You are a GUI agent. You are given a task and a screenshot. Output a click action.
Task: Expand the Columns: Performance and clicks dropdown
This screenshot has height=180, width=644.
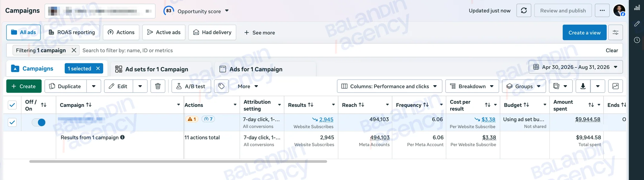tap(390, 86)
